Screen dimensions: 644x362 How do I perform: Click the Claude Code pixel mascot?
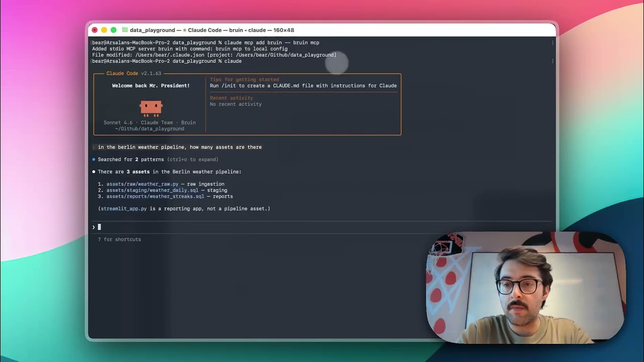(x=151, y=108)
